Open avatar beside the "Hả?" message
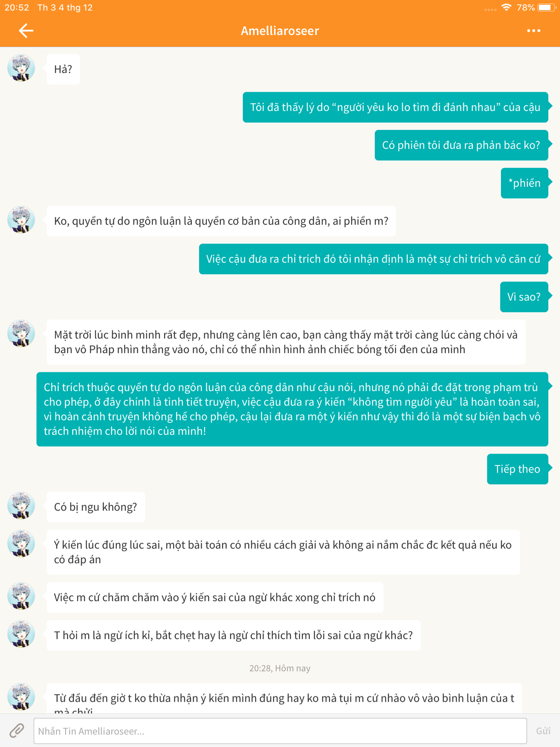This screenshot has width=560, height=747. (21, 68)
